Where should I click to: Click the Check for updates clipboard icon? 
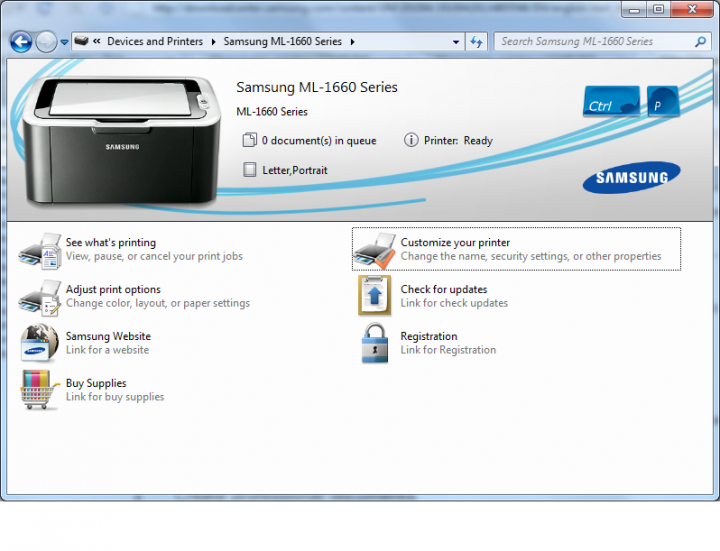pyautogui.click(x=375, y=296)
